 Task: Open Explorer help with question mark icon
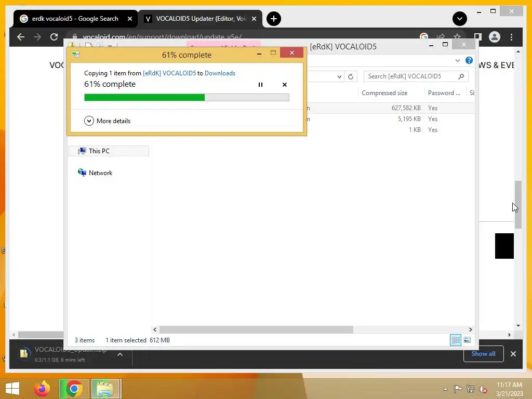point(469,60)
